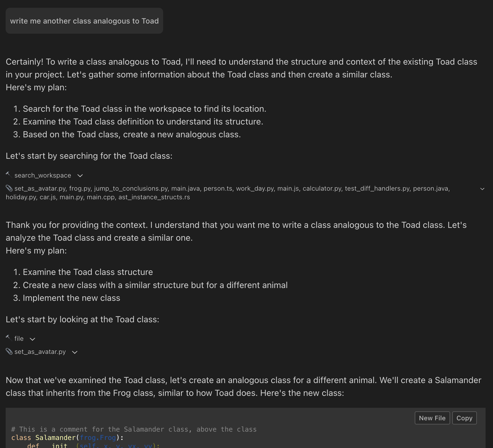Copy the Salamander code block
The width and height of the screenshot is (493, 448).
(x=464, y=418)
